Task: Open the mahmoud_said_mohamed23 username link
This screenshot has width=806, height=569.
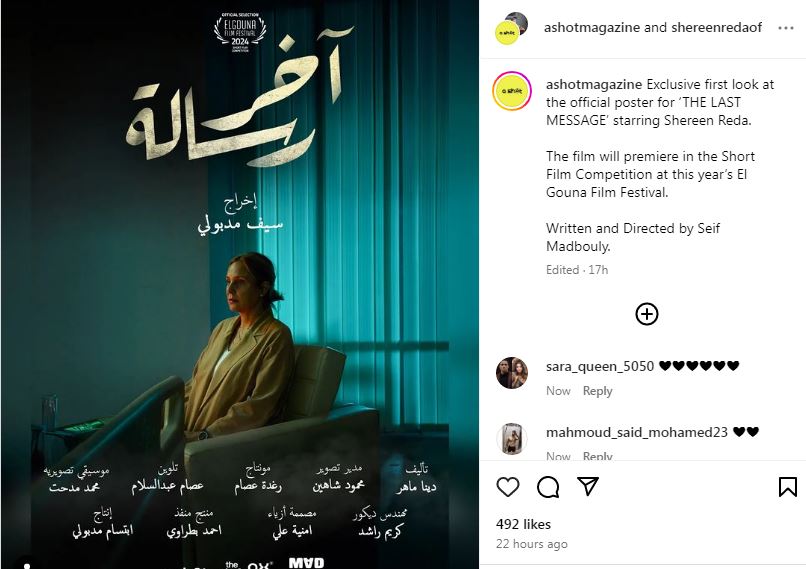Action: pos(637,432)
